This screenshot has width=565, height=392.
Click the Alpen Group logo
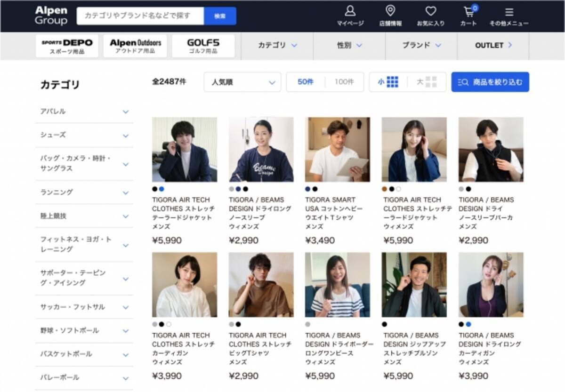pos(51,16)
